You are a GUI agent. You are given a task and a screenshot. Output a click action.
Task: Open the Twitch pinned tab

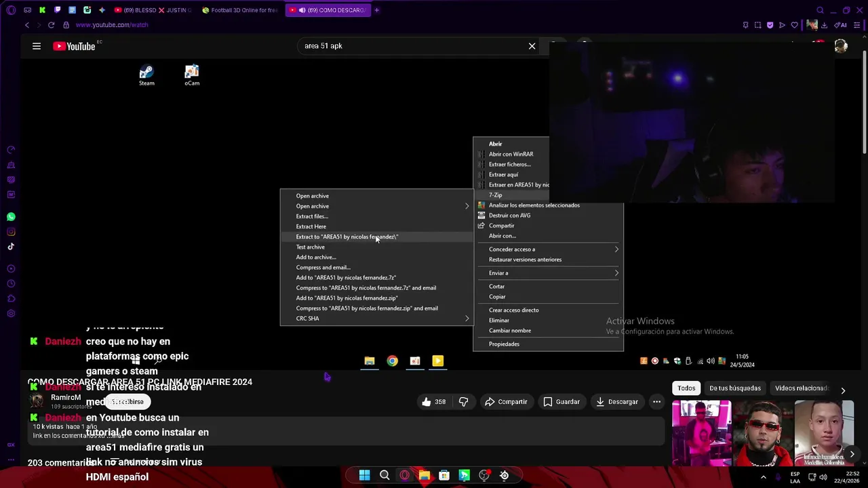57,10
